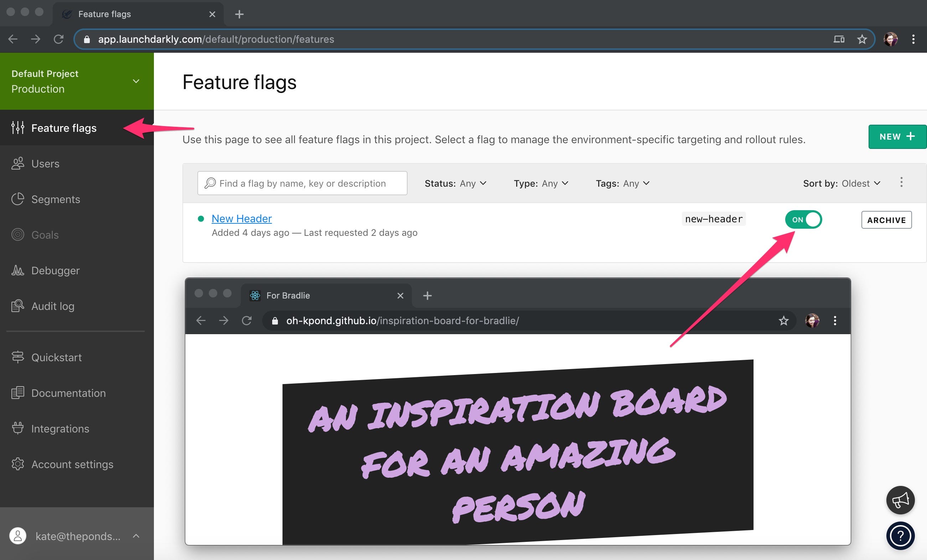
Task: Open the Users section in the sidebar
Action: click(x=45, y=163)
